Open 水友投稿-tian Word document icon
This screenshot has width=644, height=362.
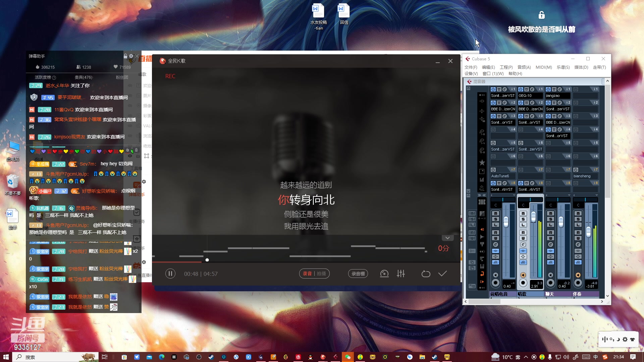[318, 17]
